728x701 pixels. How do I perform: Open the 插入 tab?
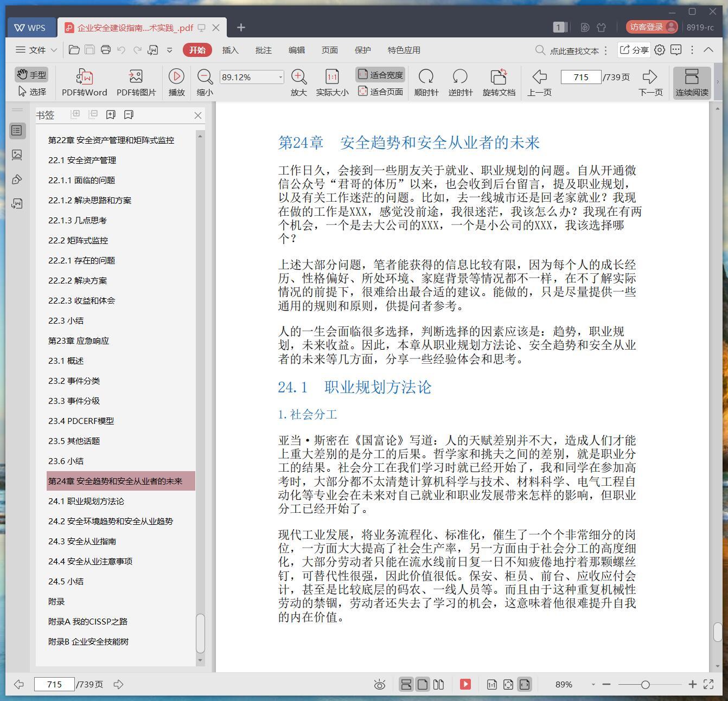(x=230, y=50)
